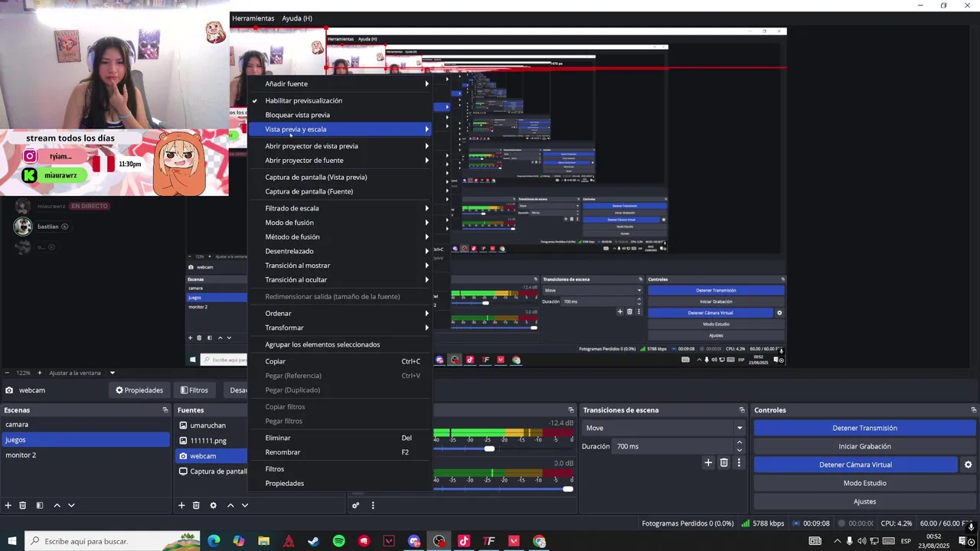Open audio mixer three-dot menu
This screenshot has width=980, height=551.
pyautogui.click(x=373, y=505)
